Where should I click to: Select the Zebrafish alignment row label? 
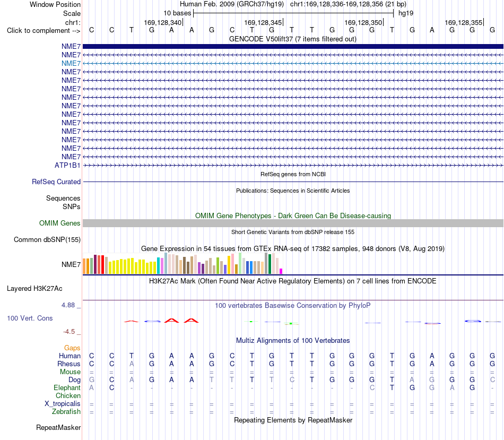[66, 412]
